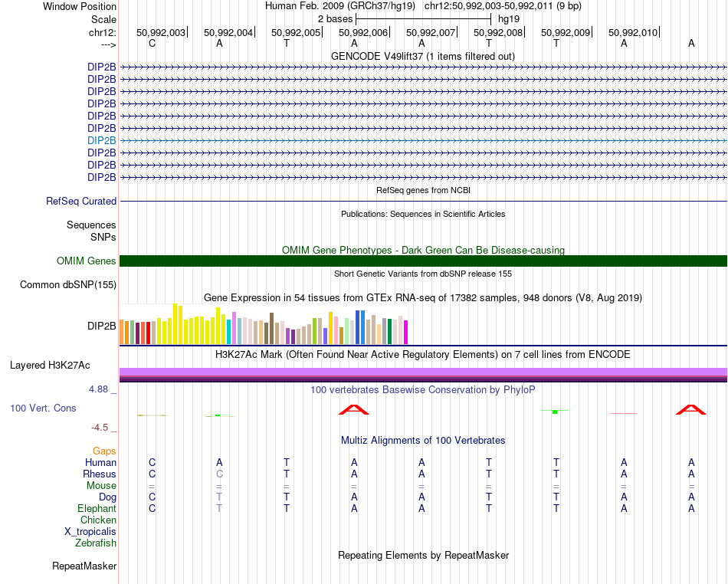The height and width of the screenshot is (584, 728).
Task: Open Publications: Sequences in Scientific Articles title
Action: click(x=423, y=214)
